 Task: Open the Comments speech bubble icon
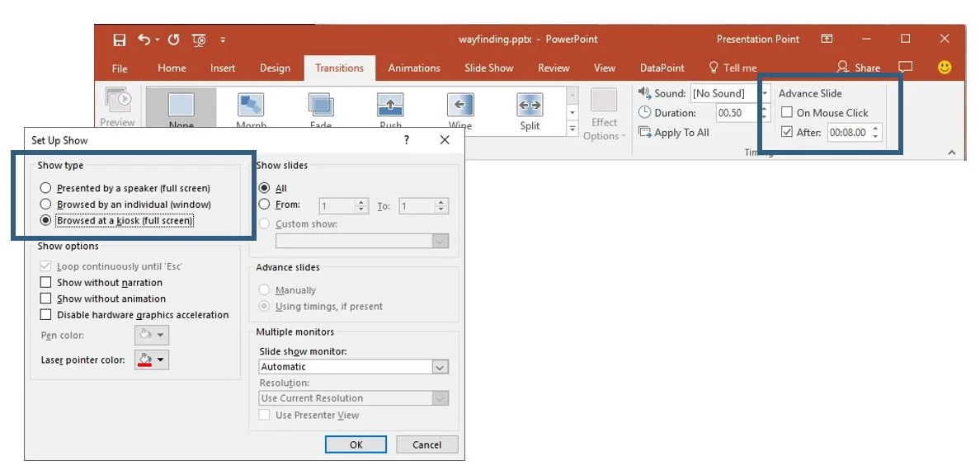[905, 67]
